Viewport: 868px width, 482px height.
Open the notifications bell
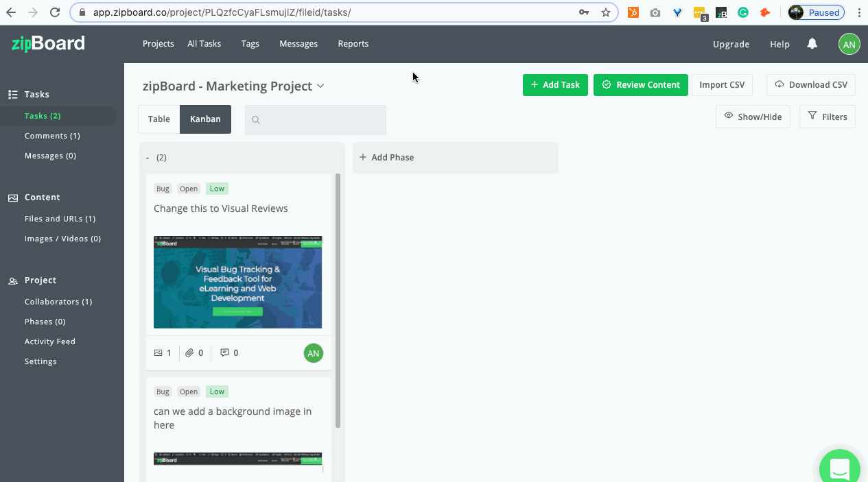[x=812, y=44]
